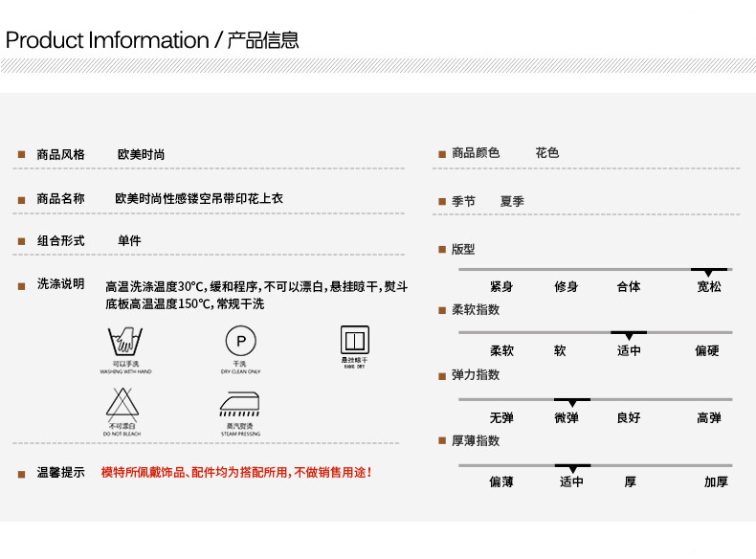The image size is (756, 559).
Task: Click the hand wash care icon
Action: click(125, 341)
